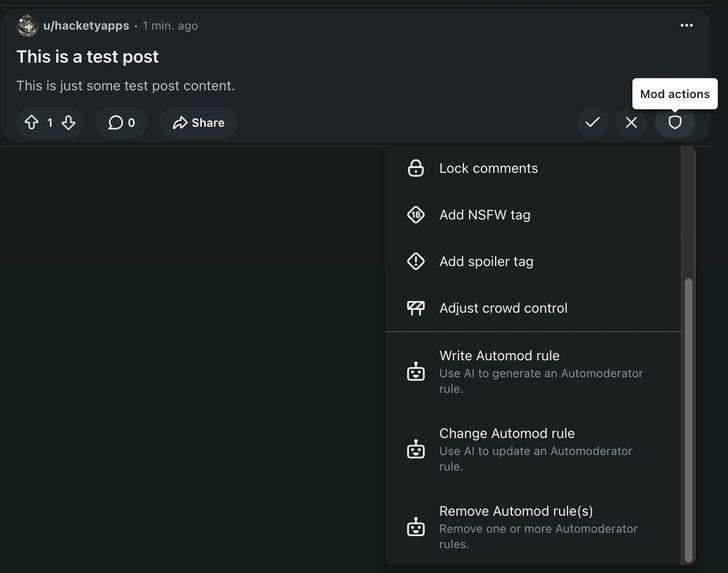The height and width of the screenshot is (573, 728).
Task: Click the 18 diamond NSFW icon
Action: [x=416, y=215]
